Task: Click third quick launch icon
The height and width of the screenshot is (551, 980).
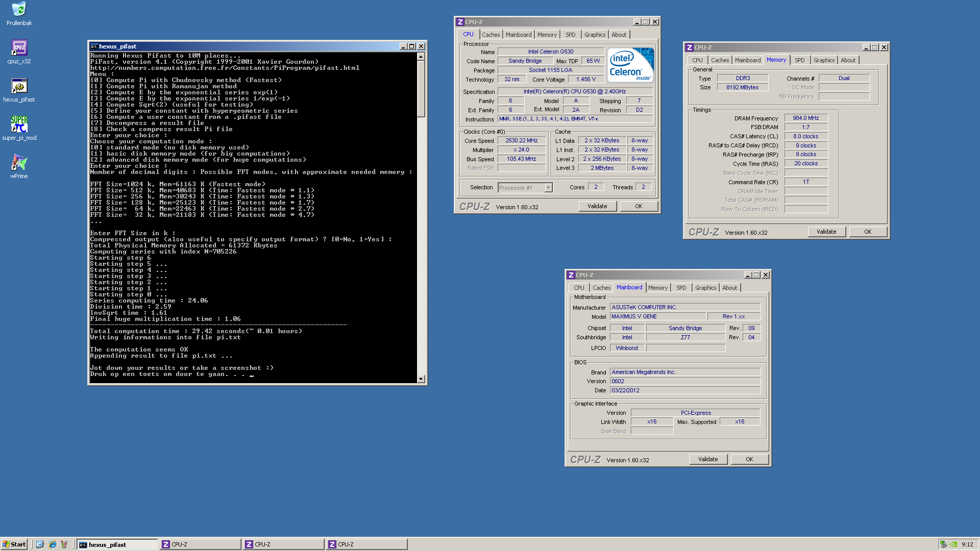Action: pyautogui.click(x=64, y=544)
